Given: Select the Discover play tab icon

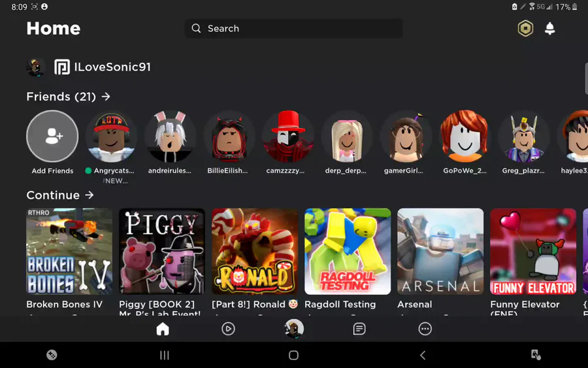Looking at the screenshot, I should 229,329.
